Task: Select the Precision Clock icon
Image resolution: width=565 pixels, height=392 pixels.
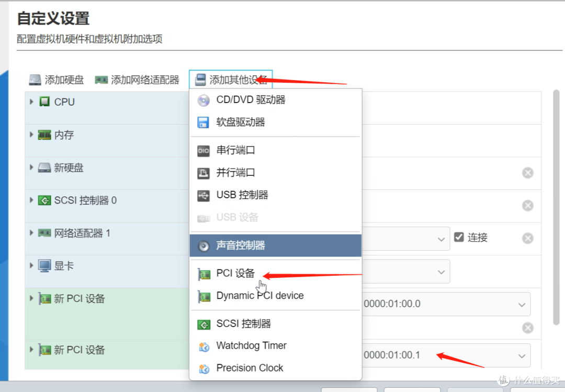Action: tap(204, 367)
